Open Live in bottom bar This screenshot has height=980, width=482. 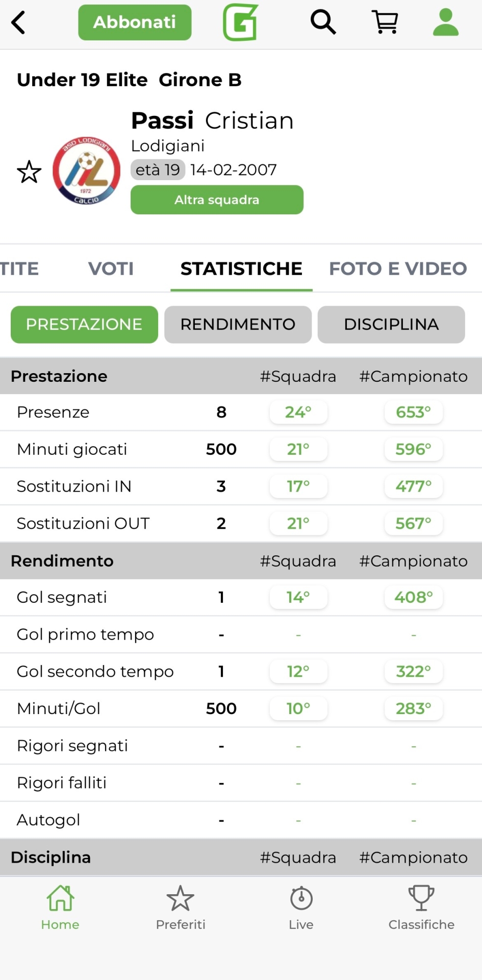coord(301,907)
